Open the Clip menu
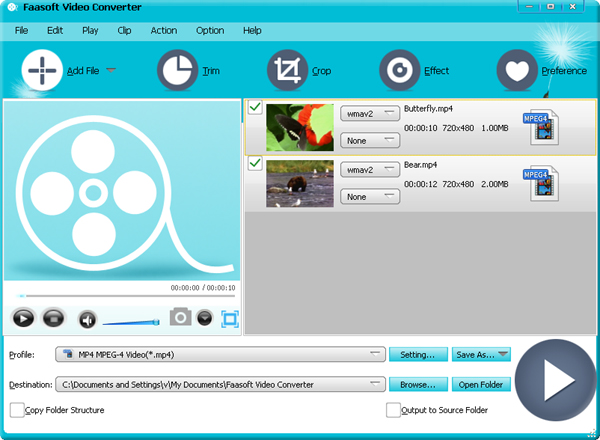This screenshot has width=600, height=440. (x=124, y=30)
